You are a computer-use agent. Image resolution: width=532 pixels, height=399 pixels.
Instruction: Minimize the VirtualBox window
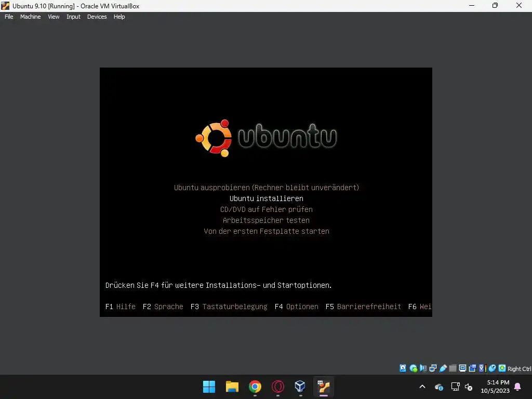[472, 5]
